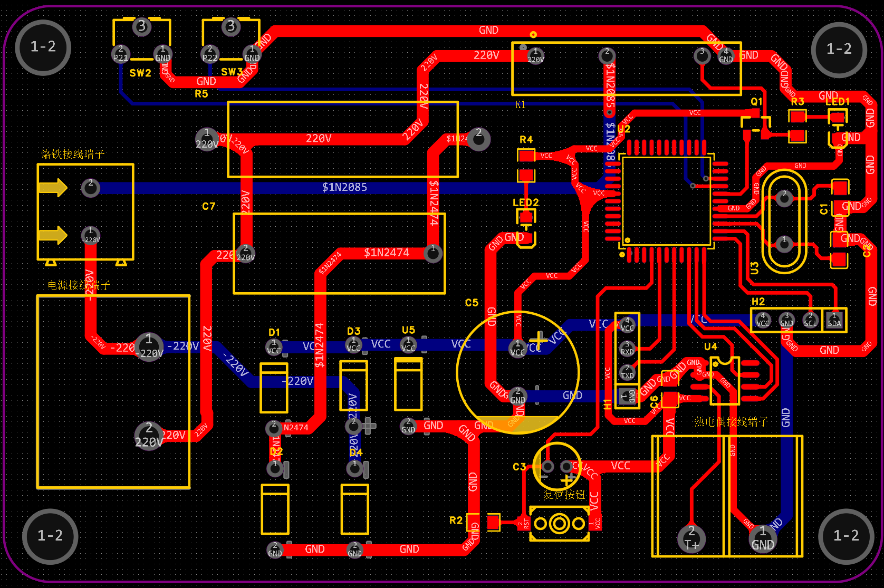The width and height of the screenshot is (884, 588).
Task: Select the D3 diode designator
Action: coord(354,331)
